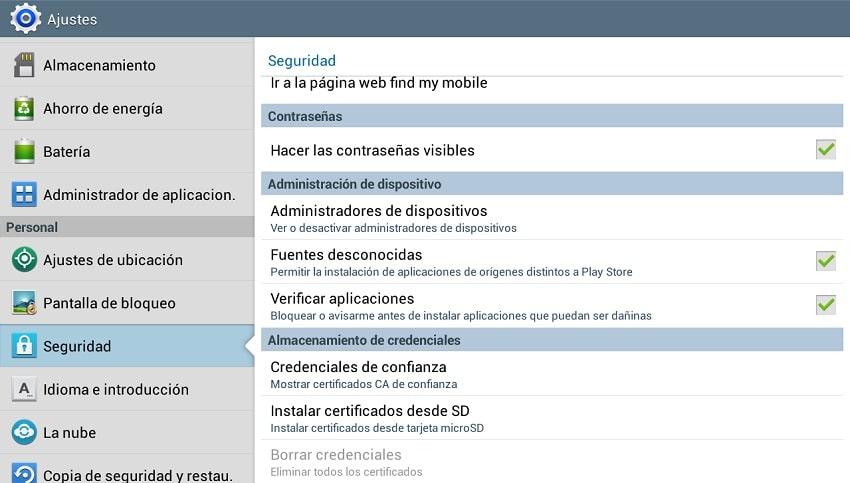The width and height of the screenshot is (850, 483).
Task: Tap the Ajustes gear icon
Action: pyautogui.click(x=25, y=19)
